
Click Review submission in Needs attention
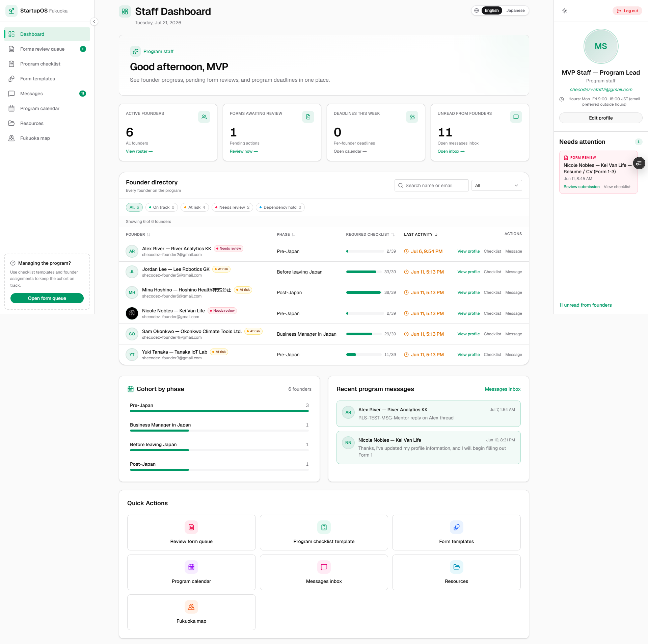pyautogui.click(x=582, y=187)
